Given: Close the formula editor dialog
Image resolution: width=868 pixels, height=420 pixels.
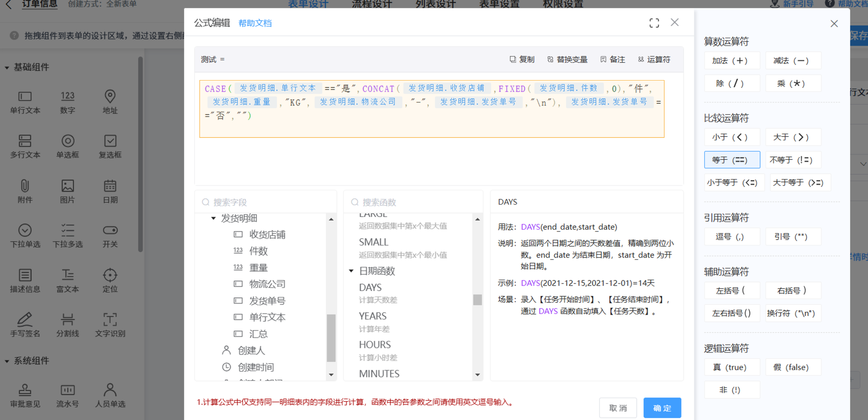Looking at the screenshot, I should pyautogui.click(x=674, y=22).
